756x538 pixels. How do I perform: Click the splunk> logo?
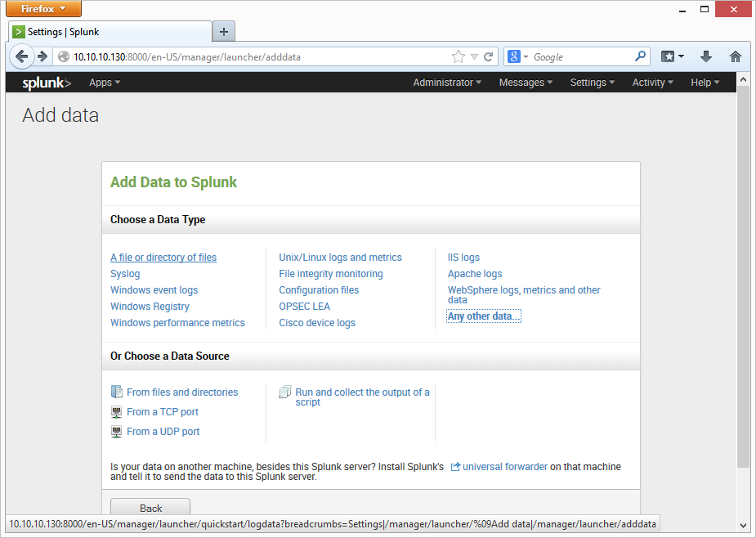point(47,83)
